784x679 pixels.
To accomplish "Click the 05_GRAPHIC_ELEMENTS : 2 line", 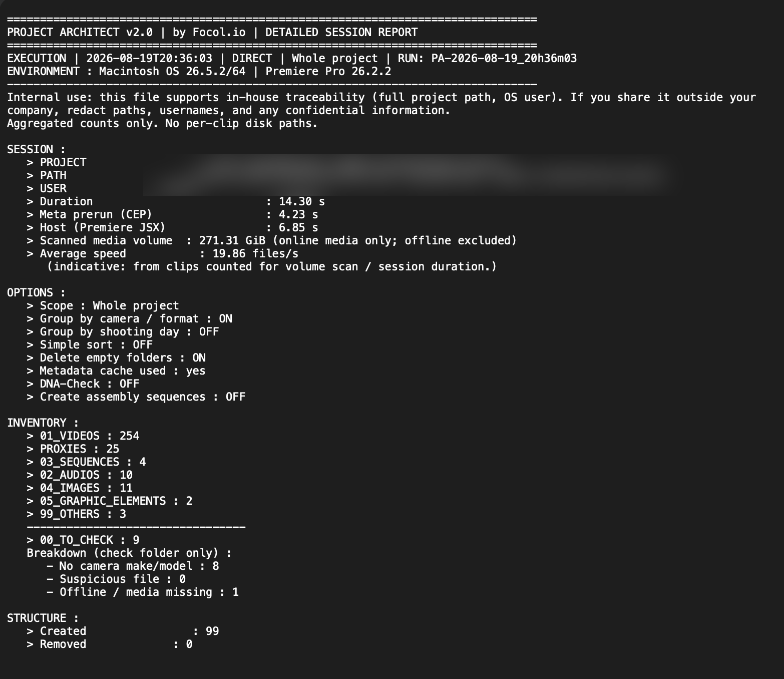I will 110,501.
